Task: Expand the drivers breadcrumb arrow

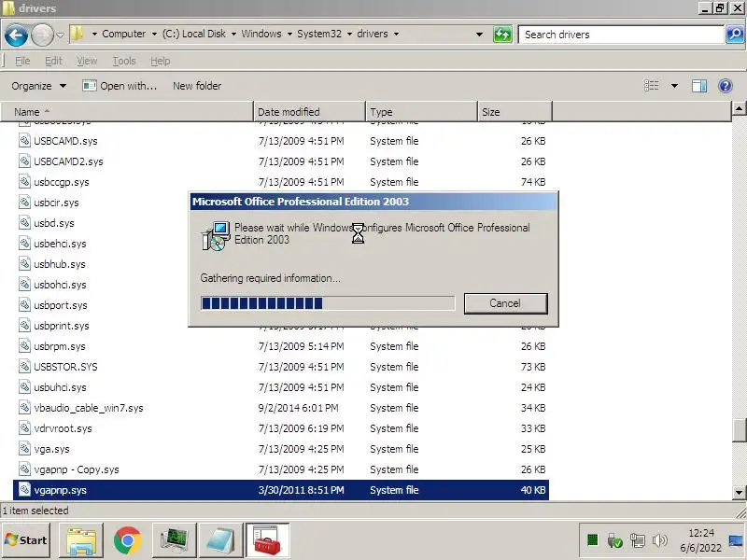Action: (x=396, y=34)
